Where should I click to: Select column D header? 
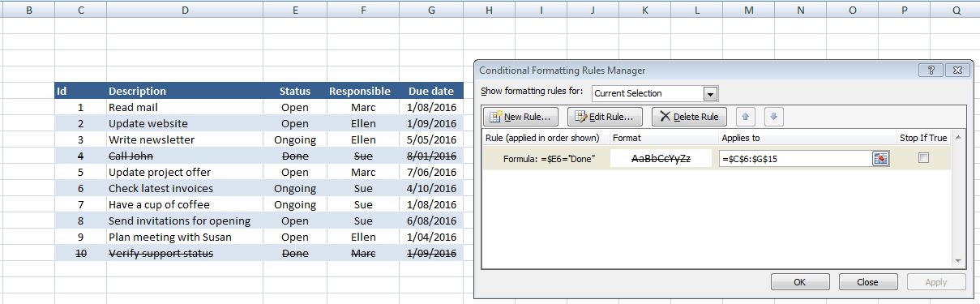[x=185, y=11]
